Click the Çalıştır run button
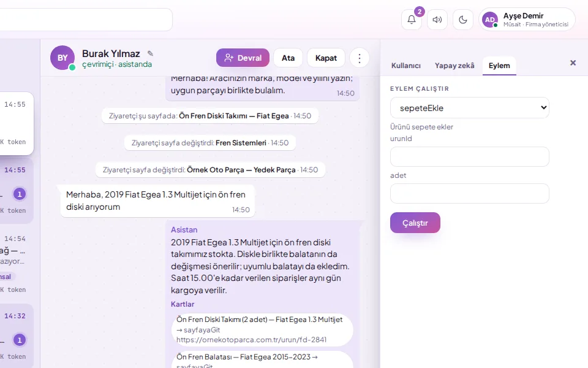Screen dimensions: 588x368 [415, 223]
